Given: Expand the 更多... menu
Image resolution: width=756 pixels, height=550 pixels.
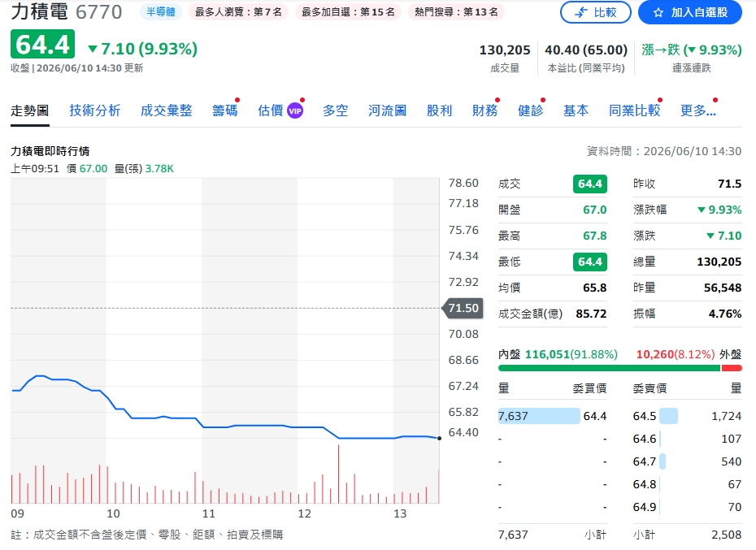Looking at the screenshot, I should 698,110.
